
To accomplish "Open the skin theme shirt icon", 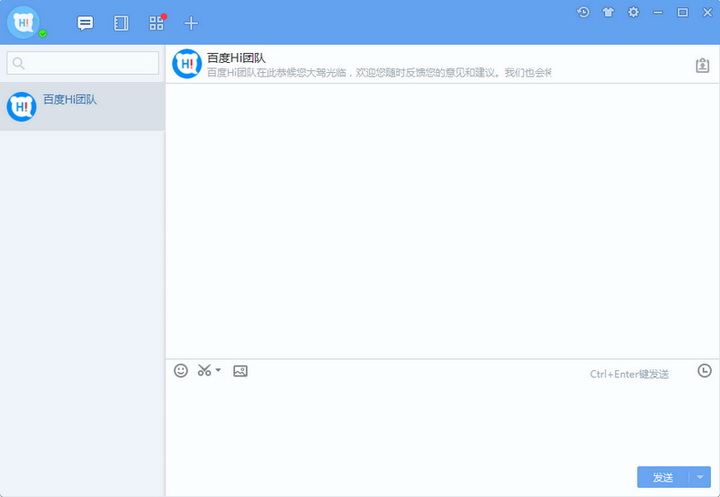I will (608, 12).
